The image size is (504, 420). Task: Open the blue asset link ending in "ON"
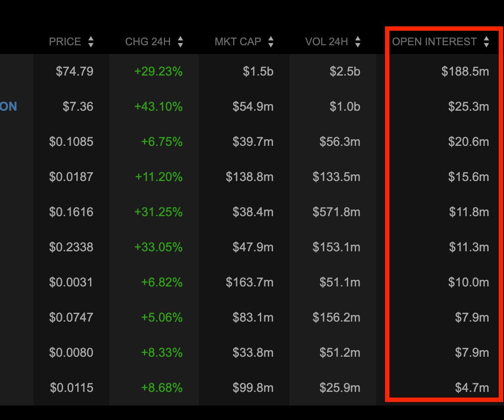[x=8, y=106]
